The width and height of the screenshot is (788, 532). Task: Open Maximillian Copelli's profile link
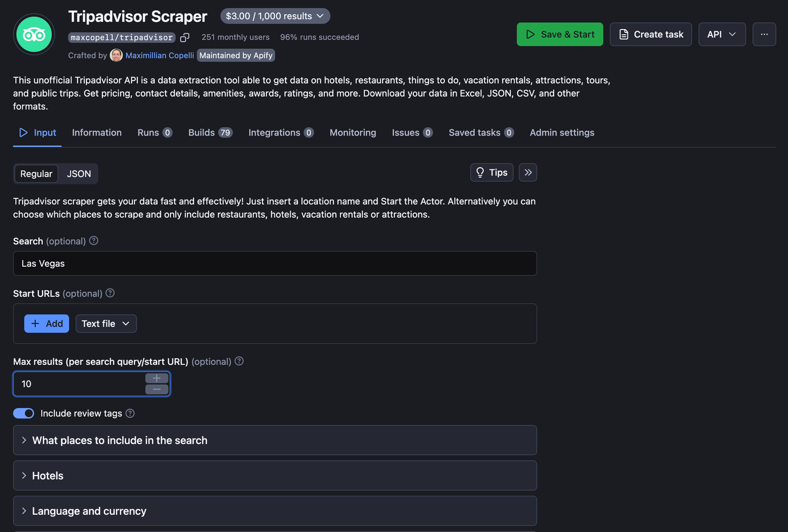pos(160,55)
